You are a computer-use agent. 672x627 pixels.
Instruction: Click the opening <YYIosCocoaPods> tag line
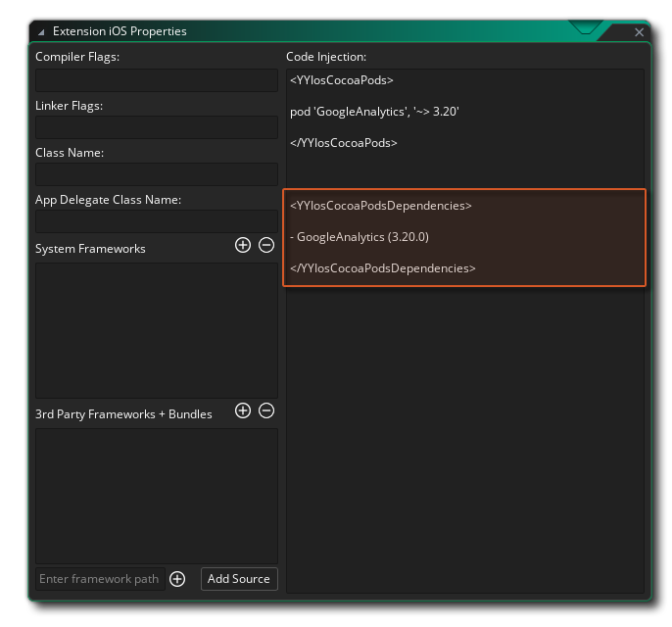pos(341,80)
